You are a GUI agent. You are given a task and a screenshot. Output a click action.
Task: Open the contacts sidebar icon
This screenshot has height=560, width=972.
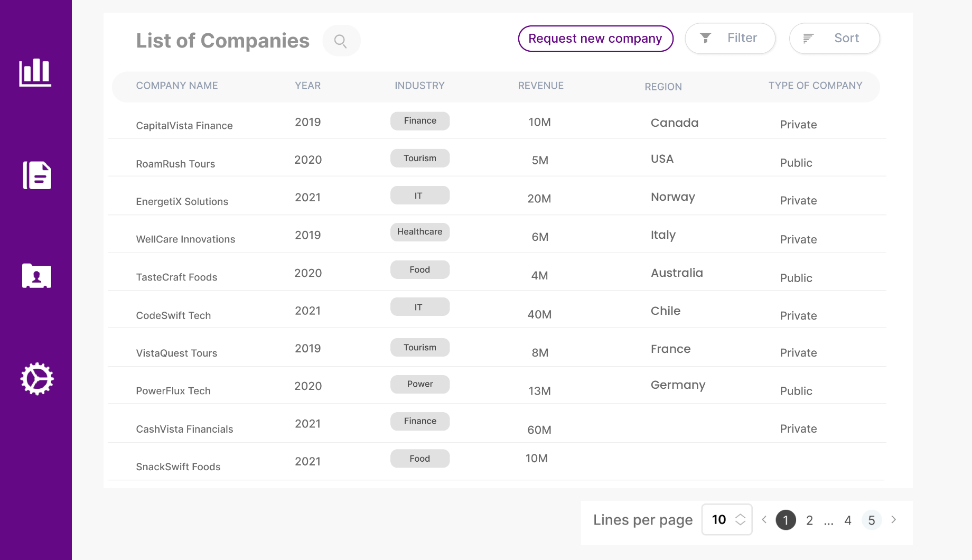coord(35,275)
